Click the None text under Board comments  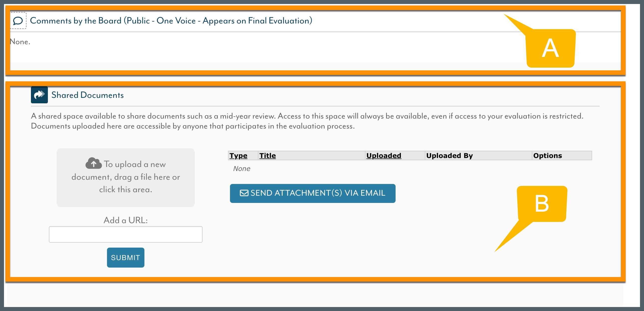point(20,42)
